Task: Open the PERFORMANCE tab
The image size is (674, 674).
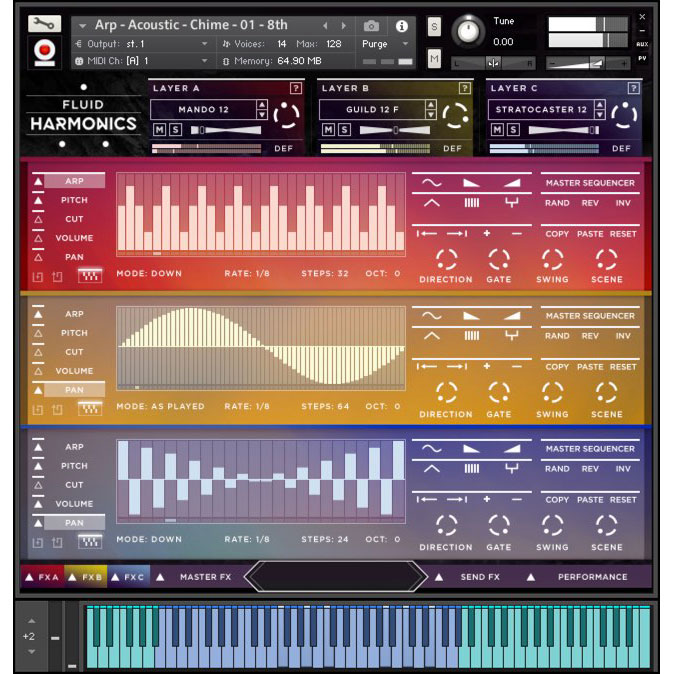Action: pos(593,577)
